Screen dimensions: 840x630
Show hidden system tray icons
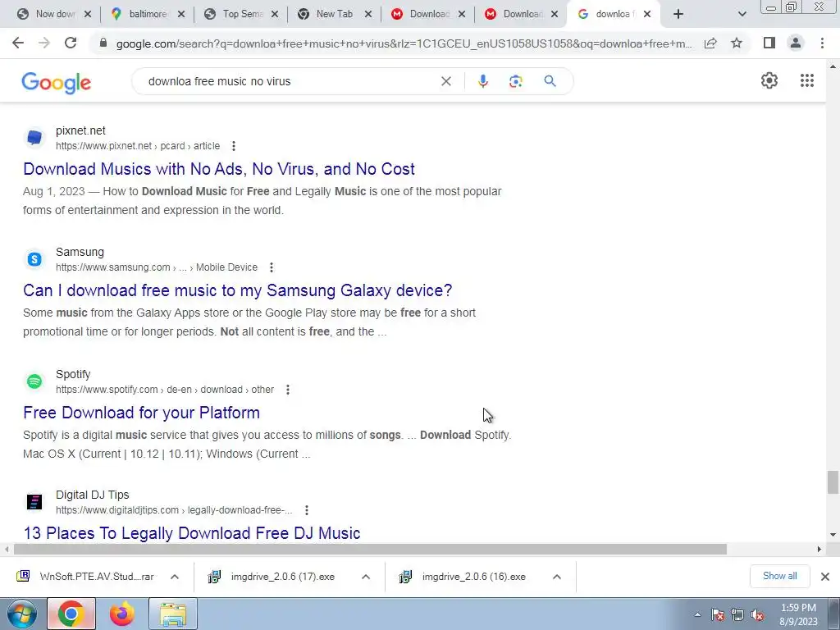click(697, 615)
